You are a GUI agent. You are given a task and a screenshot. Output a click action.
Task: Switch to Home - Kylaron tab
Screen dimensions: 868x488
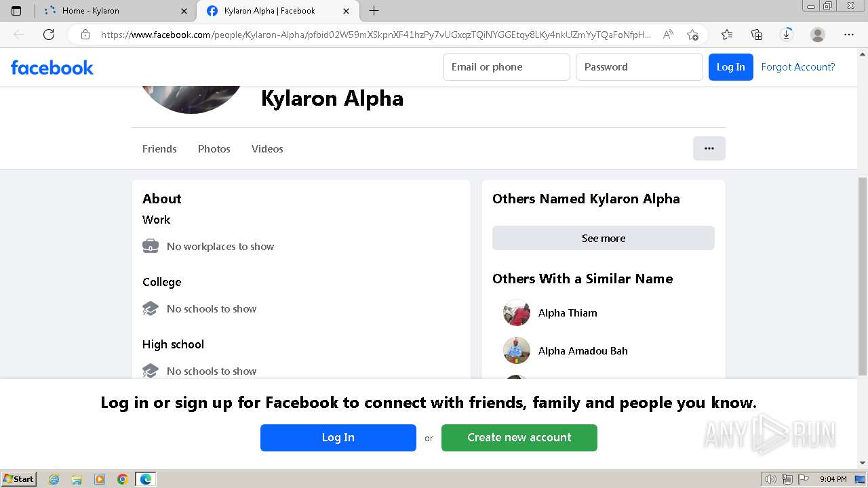coord(115,11)
